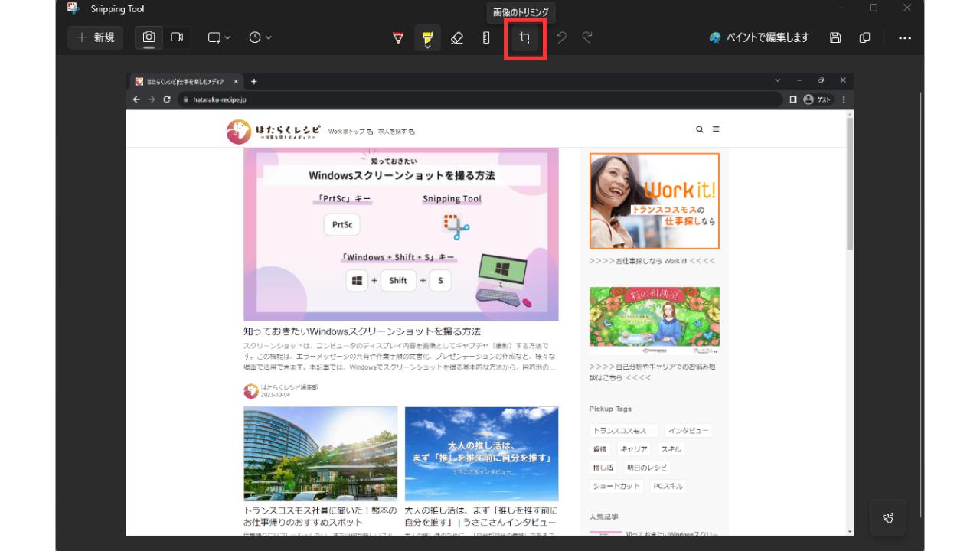The width and height of the screenshot is (980, 551).
Task: Click the >>>>お仕事探しなら Work it! text
Action: point(652,261)
